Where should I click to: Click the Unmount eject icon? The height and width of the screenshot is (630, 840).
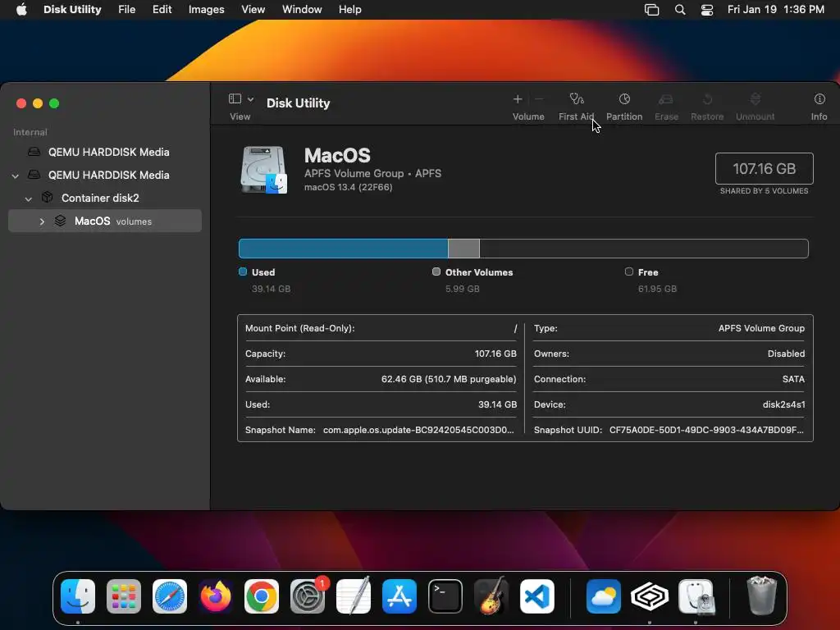click(x=755, y=99)
